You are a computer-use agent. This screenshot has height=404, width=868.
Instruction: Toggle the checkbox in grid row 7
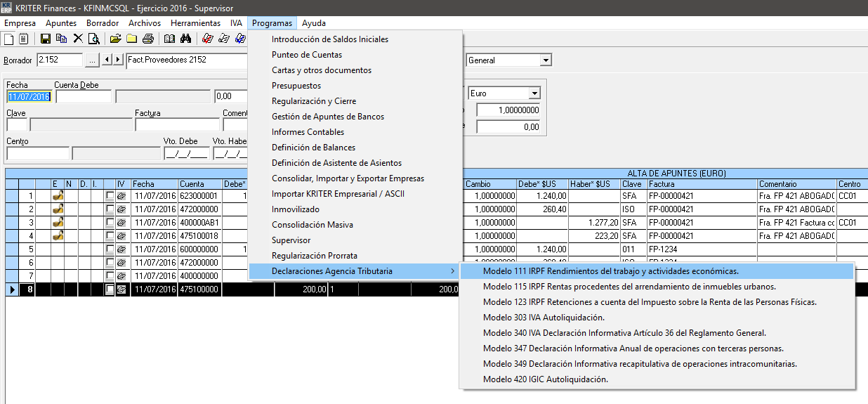coord(110,275)
